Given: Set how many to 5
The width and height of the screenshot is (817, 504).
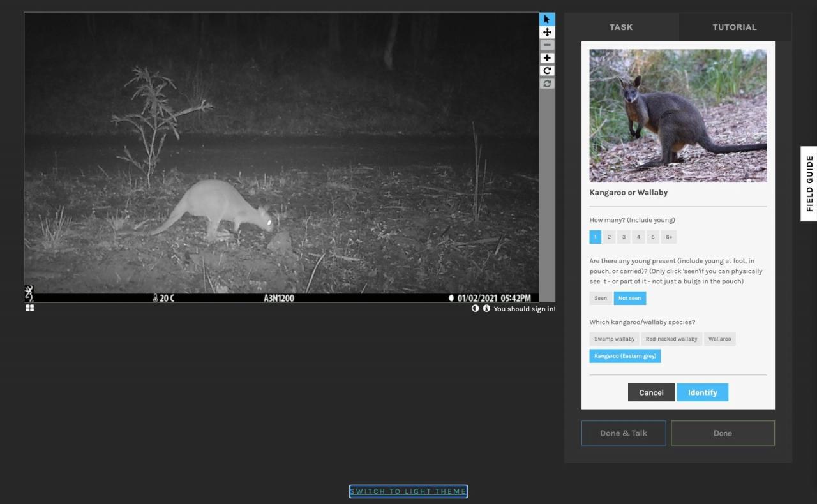Looking at the screenshot, I should coord(652,237).
